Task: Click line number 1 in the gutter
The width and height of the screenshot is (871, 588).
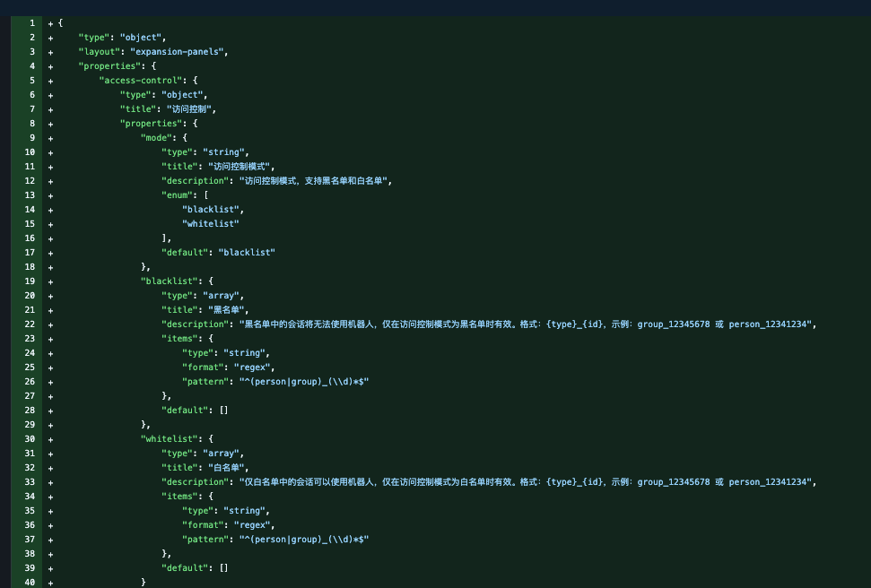Action: [31, 22]
